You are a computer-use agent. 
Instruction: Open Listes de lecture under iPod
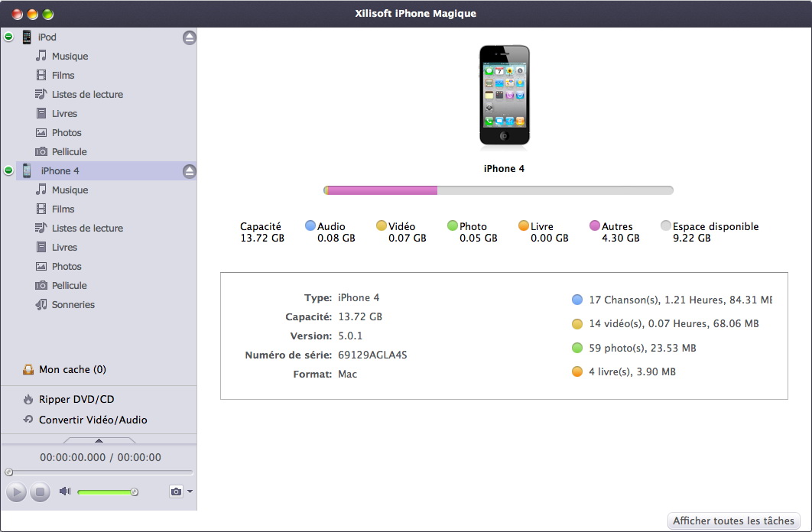(x=79, y=94)
